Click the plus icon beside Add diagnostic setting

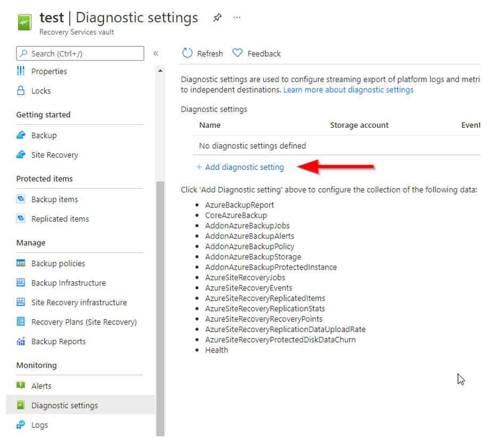199,167
